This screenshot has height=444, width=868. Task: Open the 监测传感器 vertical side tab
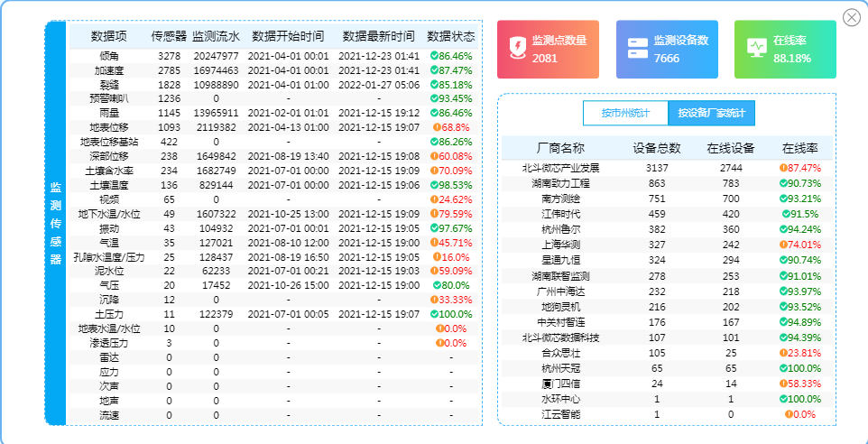point(56,222)
